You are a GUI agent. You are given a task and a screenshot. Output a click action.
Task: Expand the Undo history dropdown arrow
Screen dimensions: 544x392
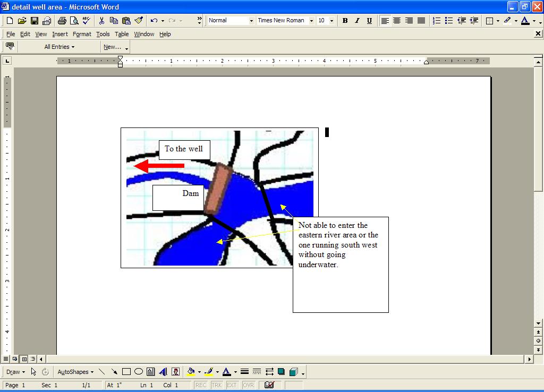pos(163,21)
